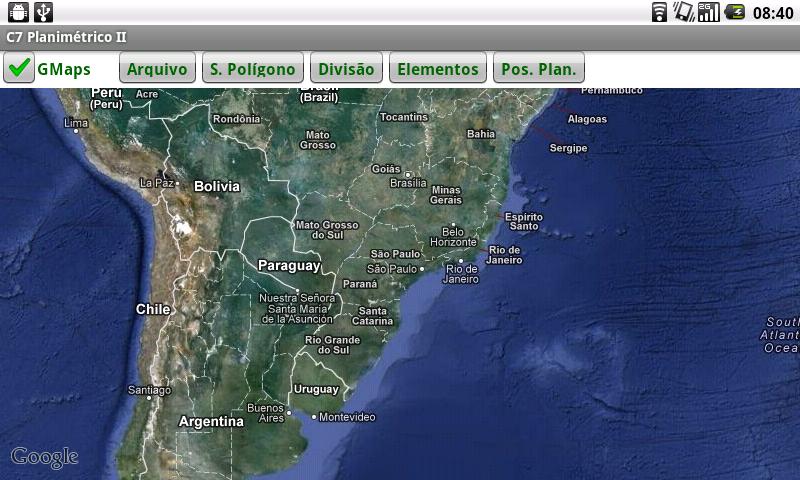
Task: Tap the 2G mobile signal bars icon
Action: pyautogui.click(x=709, y=12)
